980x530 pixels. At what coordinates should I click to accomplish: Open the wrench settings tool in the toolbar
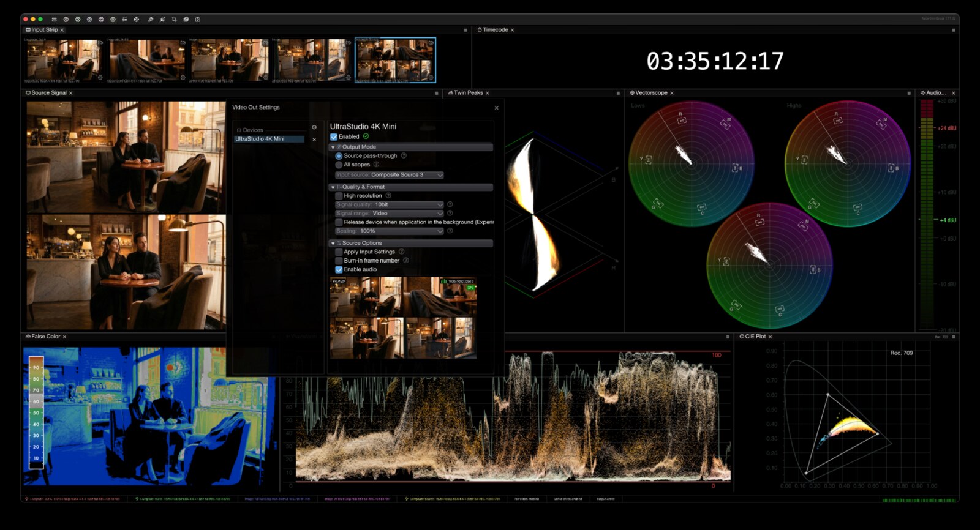pyautogui.click(x=151, y=20)
